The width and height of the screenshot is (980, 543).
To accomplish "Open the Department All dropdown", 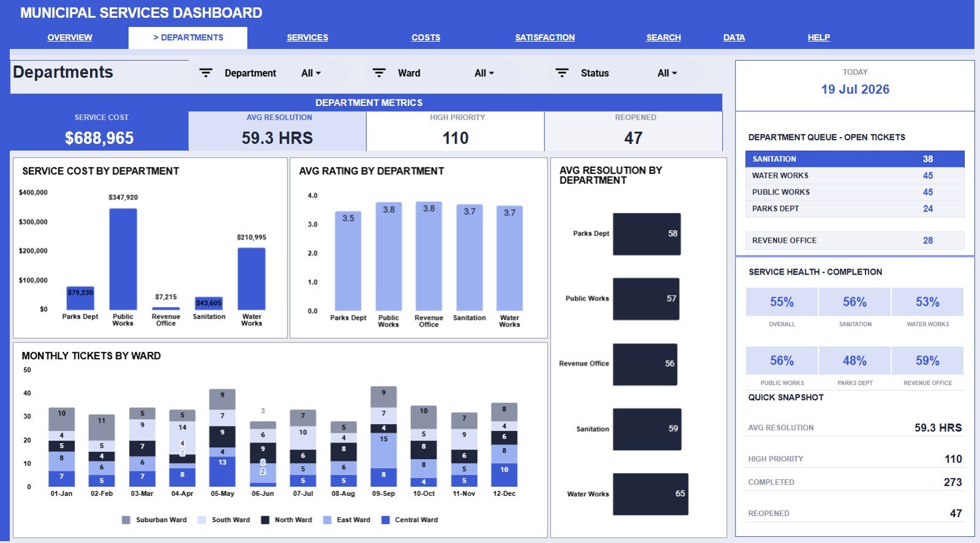I will pyautogui.click(x=311, y=74).
